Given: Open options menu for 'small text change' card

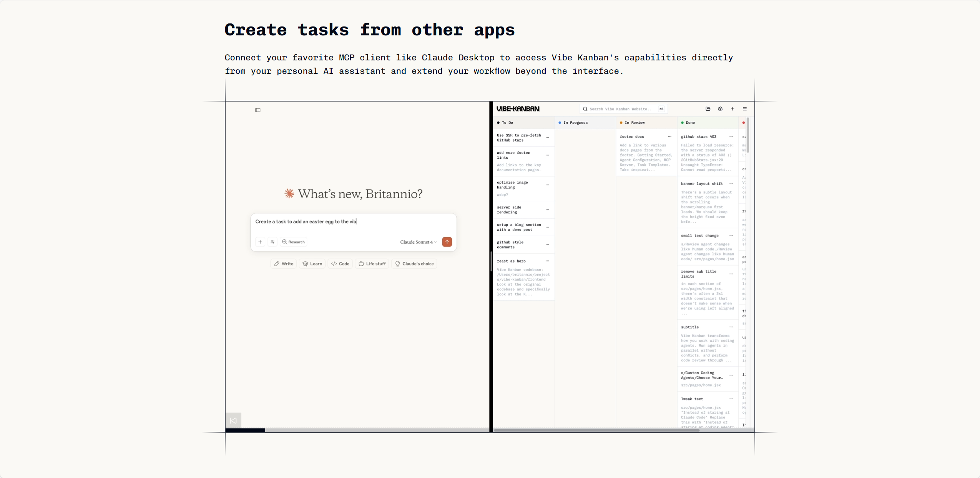Looking at the screenshot, I should click(731, 235).
